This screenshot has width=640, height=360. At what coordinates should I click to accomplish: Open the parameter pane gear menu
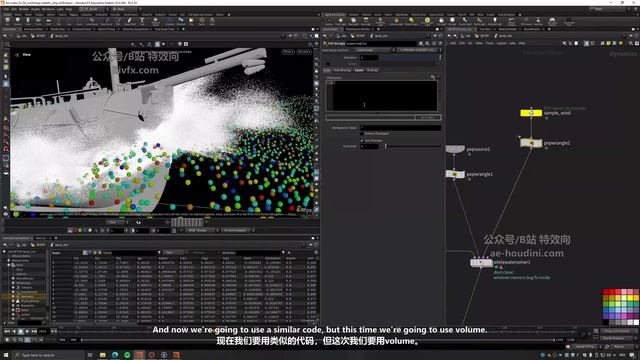click(421, 43)
